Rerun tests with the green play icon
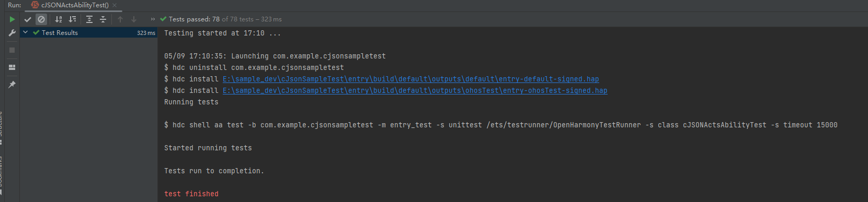 (12, 19)
